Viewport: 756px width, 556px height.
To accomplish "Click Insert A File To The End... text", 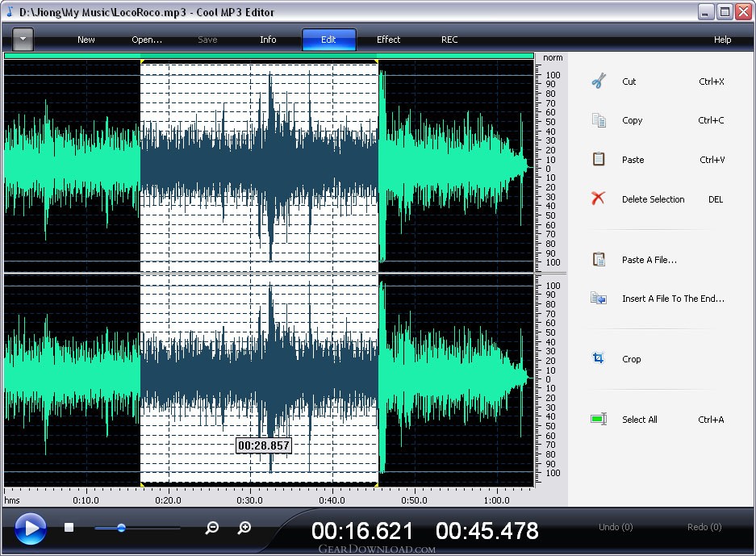I will pyautogui.click(x=673, y=299).
